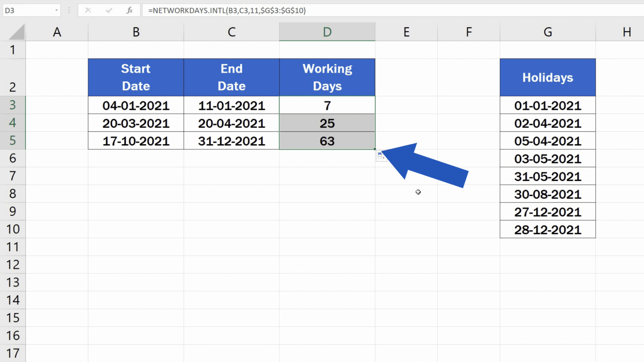Click the Insert Function fx icon
The height and width of the screenshot is (362, 644).
point(129,10)
